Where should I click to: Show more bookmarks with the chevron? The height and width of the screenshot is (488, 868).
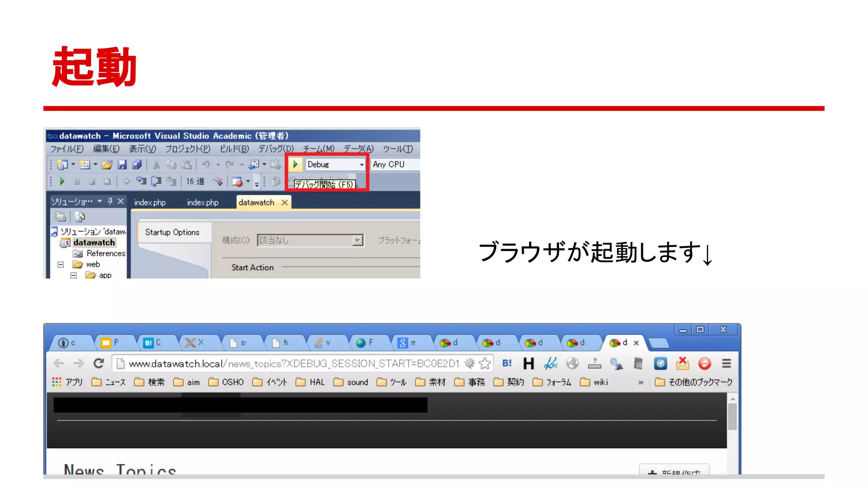641,382
